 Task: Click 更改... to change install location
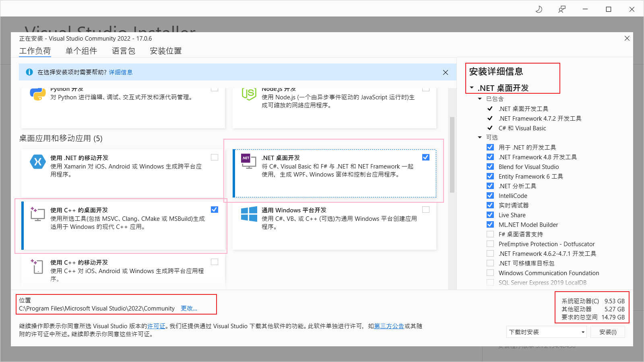(189, 308)
